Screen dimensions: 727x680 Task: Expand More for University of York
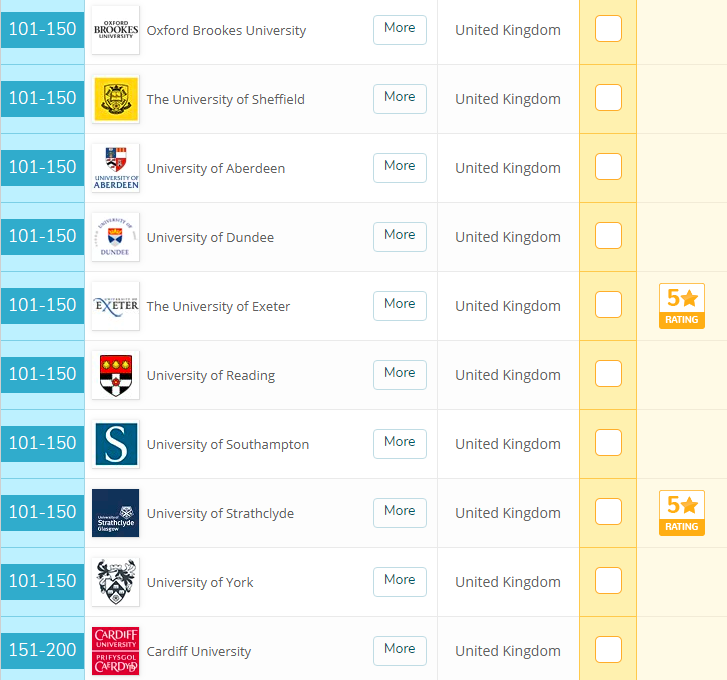click(399, 581)
